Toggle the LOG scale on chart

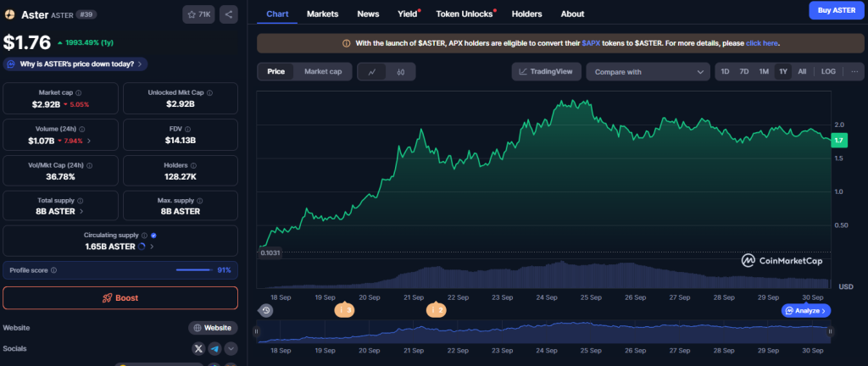[828, 72]
